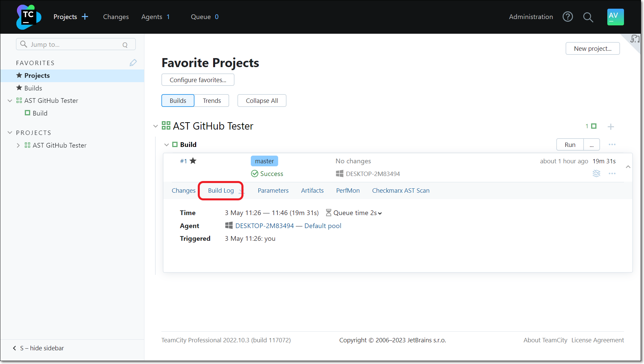
Task: Click the hourglass Queue time icon
Action: 329,213
